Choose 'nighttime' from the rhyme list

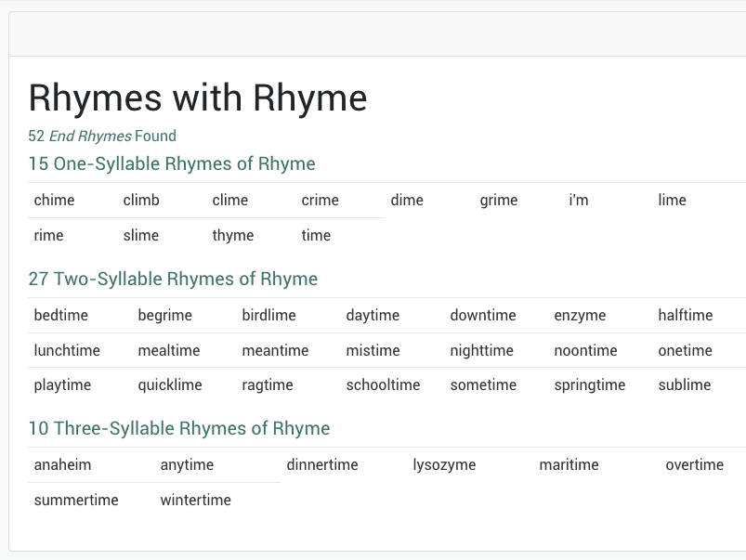coord(480,350)
